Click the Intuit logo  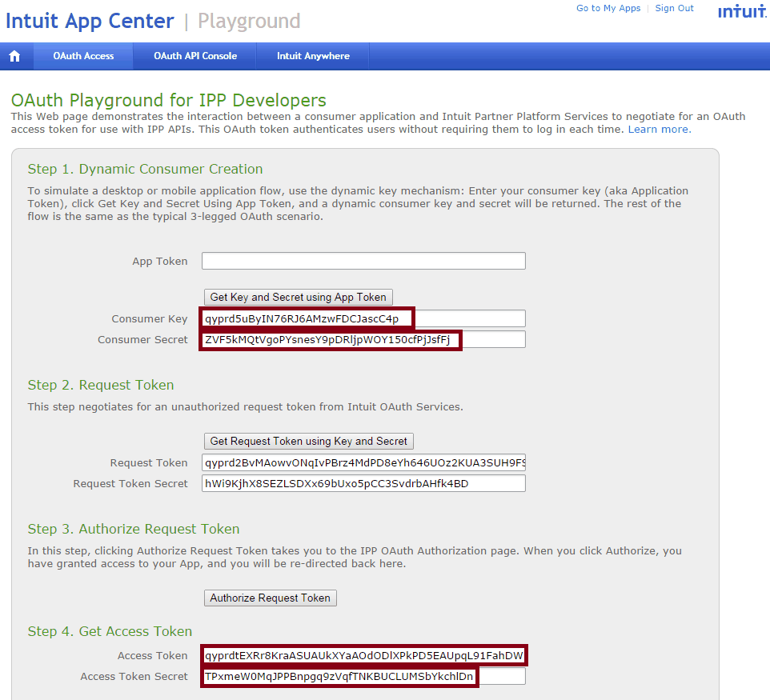pos(743,11)
